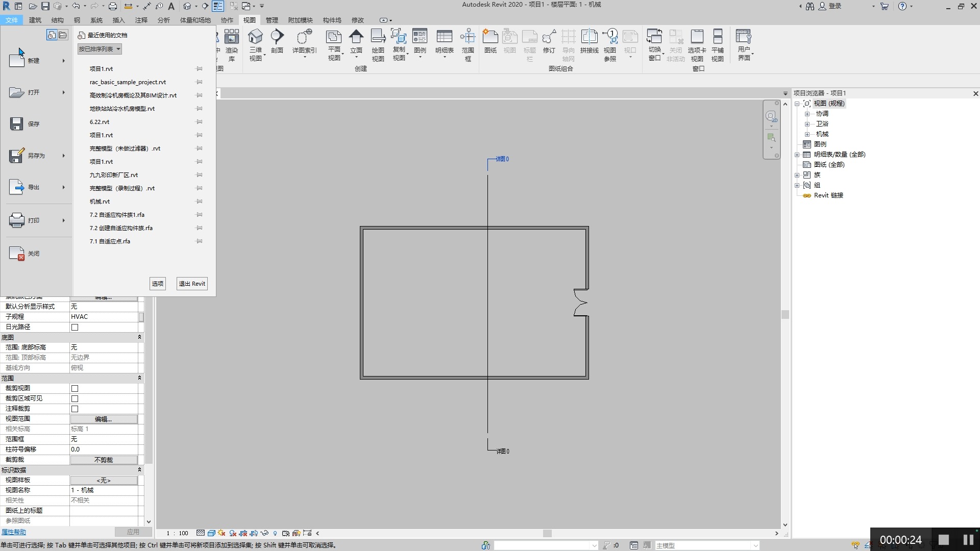980x551 pixels.
Task: Expand the 族 tree node
Action: point(797,175)
